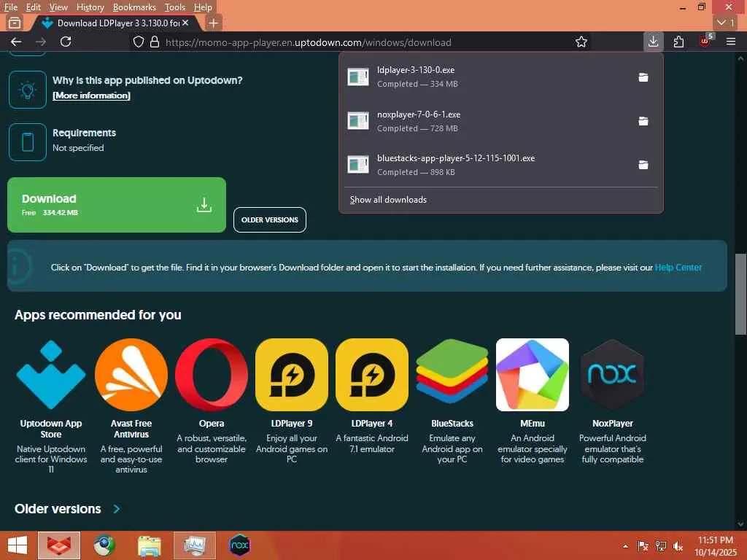The height and width of the screenshot is (560, 747).
Task: Open tracking protection shield icon
Action: 138,42
